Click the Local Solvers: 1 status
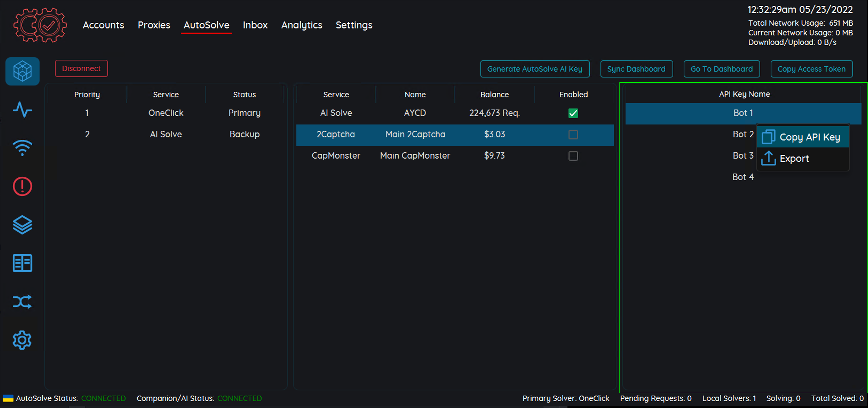This screenshot has height=408, width=868. (729, 398)
